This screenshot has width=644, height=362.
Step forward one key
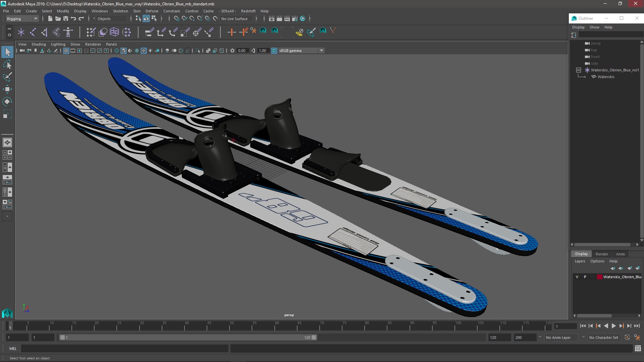tap(621, 326)
